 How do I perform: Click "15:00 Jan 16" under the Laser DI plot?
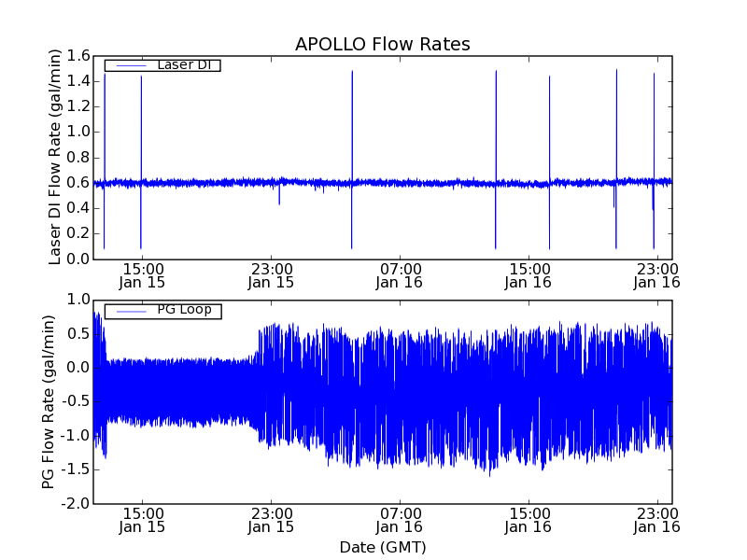[529, 276]
